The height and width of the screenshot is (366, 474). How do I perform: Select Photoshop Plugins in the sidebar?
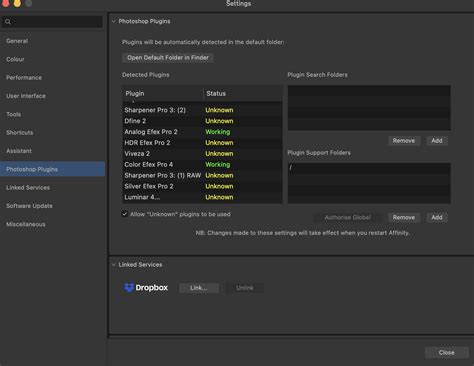53,169
